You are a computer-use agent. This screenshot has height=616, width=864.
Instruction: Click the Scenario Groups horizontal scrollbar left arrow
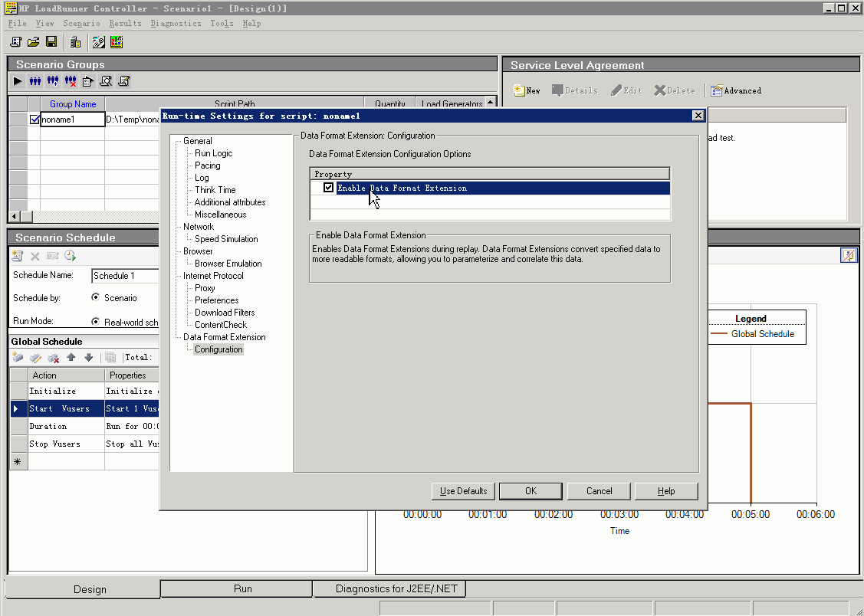(15, 216)
